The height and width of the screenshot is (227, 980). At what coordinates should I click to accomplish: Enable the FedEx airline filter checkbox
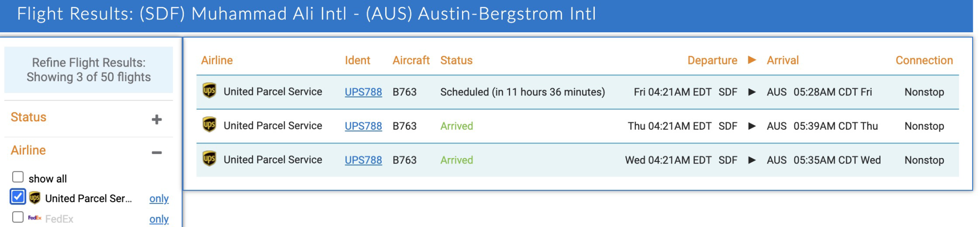click(18, 217)
